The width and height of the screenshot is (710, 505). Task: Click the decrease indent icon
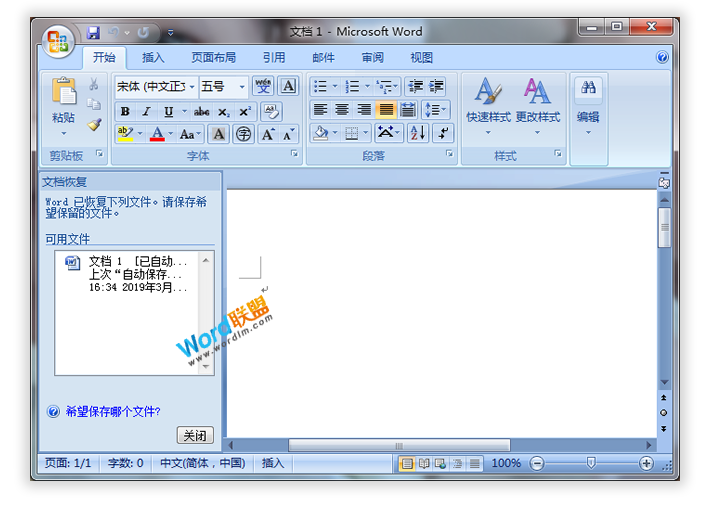415,86
